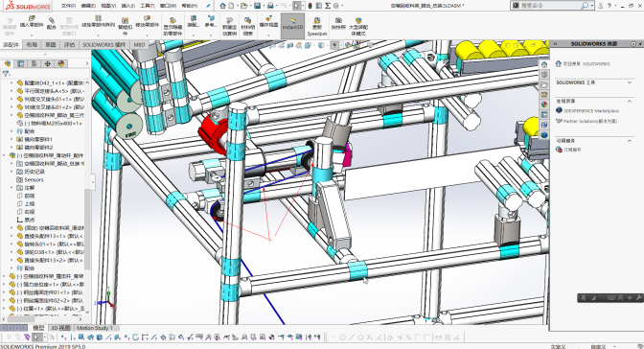Switch to the Evaluate (评估) ribbon tab
The height and width of the screenshot is (349, 644).
coord(69,44)
